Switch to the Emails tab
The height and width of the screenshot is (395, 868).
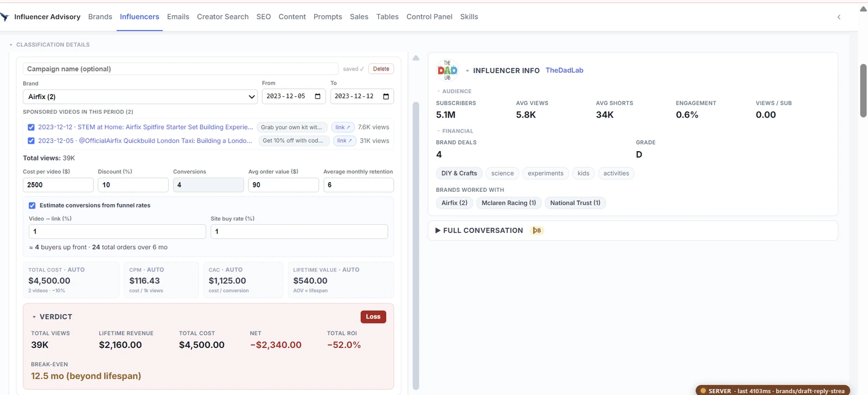178,17
